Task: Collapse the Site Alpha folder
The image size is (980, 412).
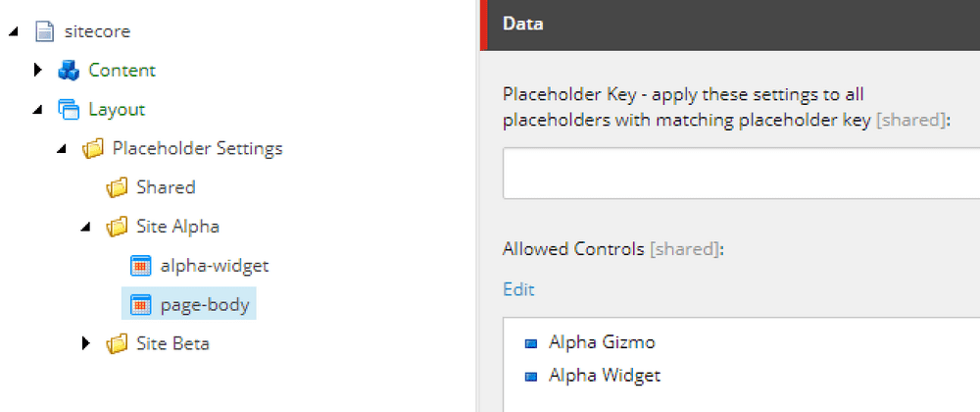Action: coord(85,228)
